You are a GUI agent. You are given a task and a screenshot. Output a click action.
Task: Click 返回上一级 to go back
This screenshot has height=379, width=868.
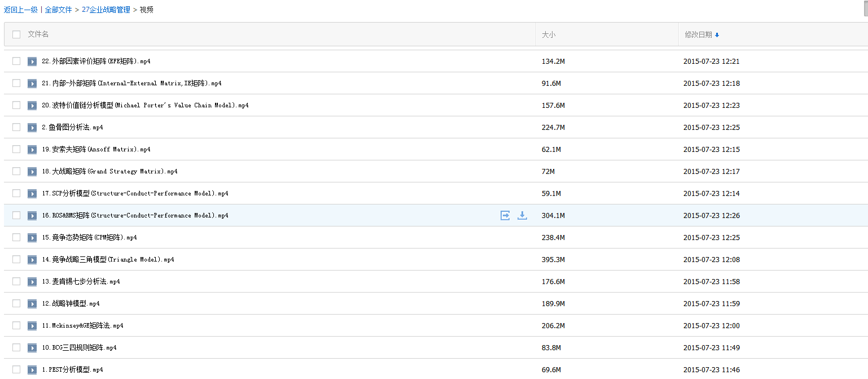click(x=20, y=10)
